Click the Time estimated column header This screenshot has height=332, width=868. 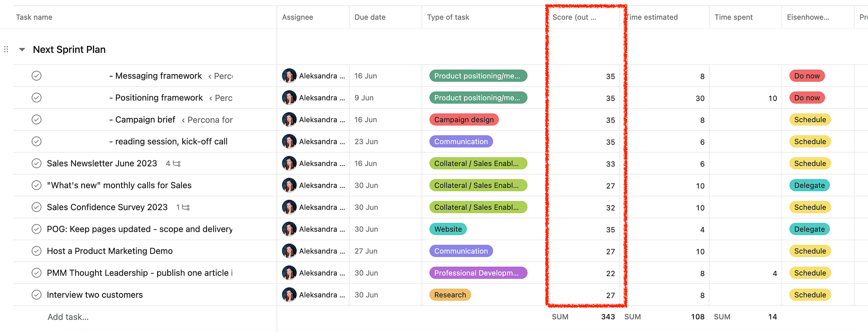[x=652, y=17]
